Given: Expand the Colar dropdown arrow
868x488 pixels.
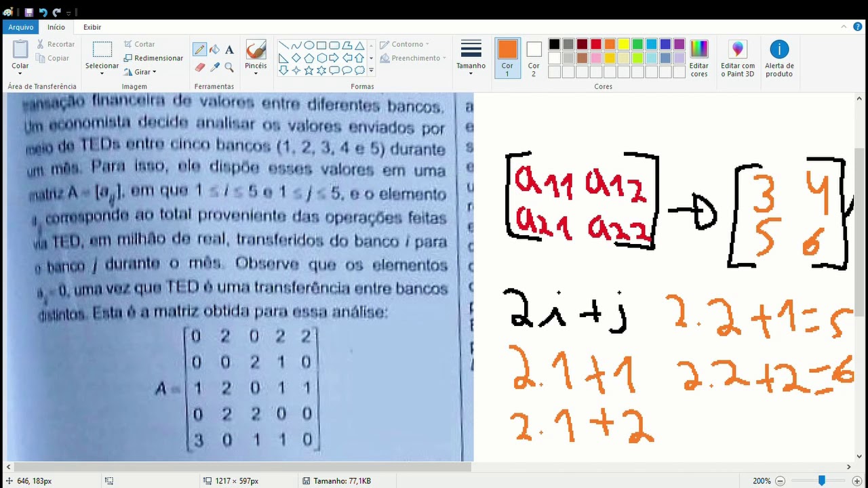Looking at the screenshot, I should [20, 73].
